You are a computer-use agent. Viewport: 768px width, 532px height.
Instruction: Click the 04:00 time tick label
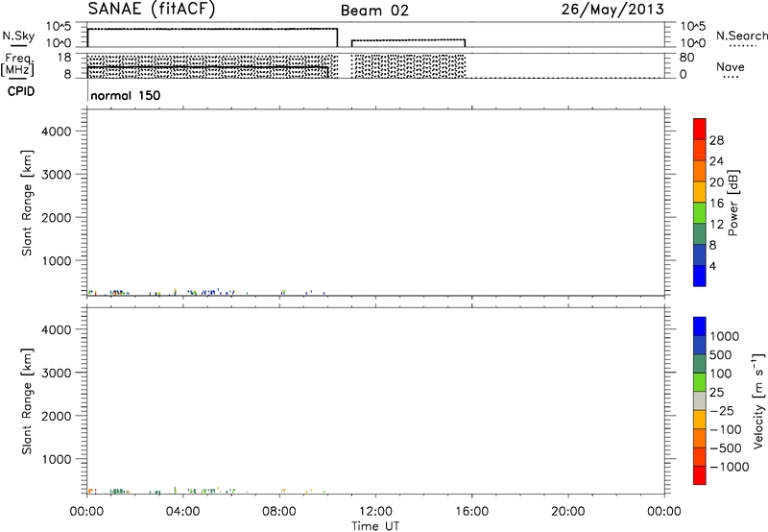click(x=182, y=512)
